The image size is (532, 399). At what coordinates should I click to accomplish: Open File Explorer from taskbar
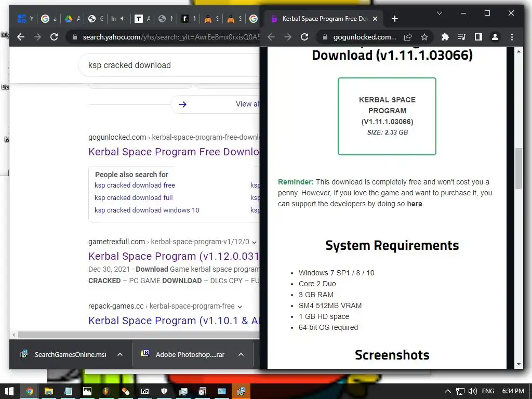(x=48, y=391)
